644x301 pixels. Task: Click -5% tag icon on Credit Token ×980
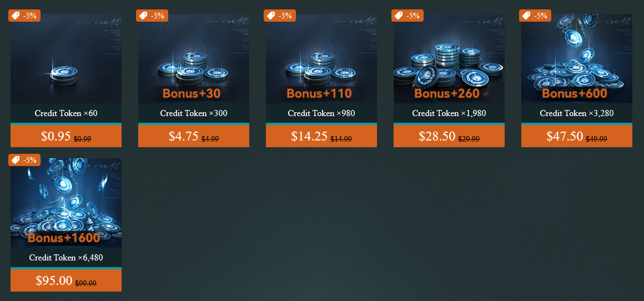coord(271,16)
